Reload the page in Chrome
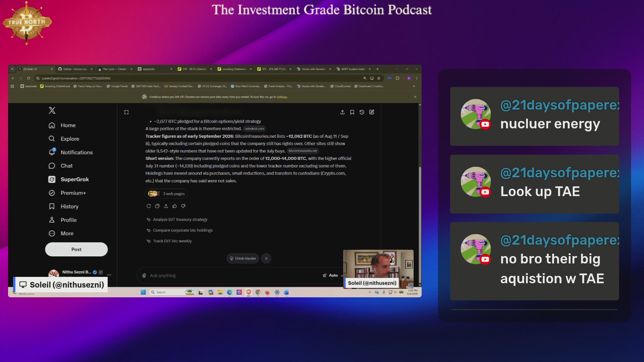The height and width of the screenshot is (362, 644). click(x=29, y=78)
